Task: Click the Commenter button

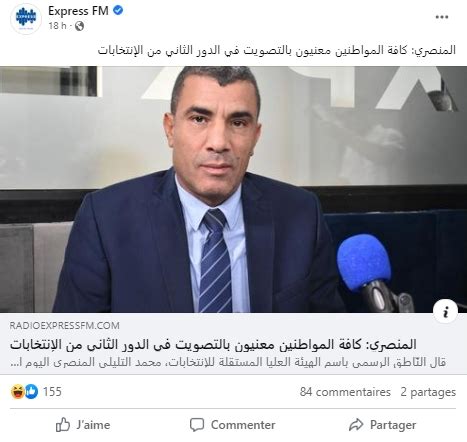Action: 233,425
